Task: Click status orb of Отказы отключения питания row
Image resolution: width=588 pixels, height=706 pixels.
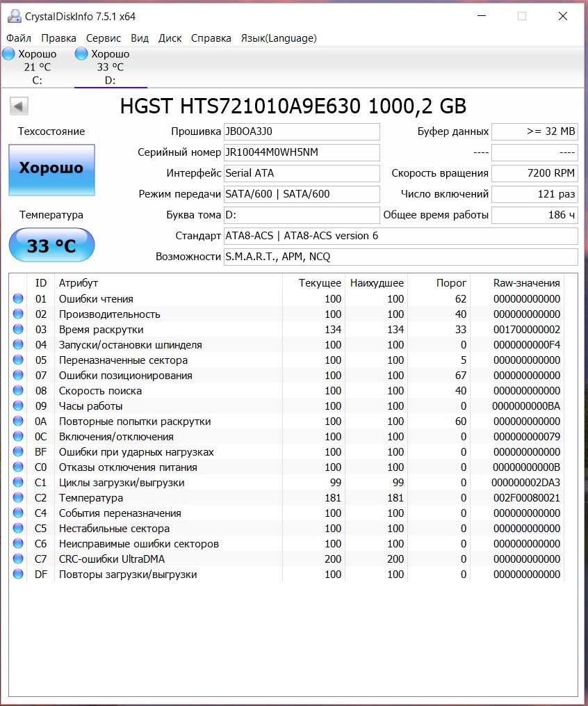Action: pos(18,467)
